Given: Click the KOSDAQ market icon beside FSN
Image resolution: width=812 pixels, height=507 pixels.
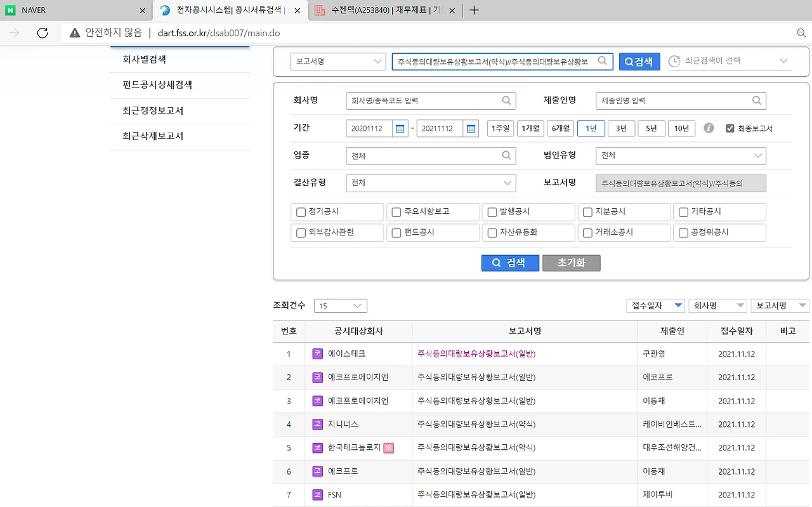Looking at the screenshot, I should pos(318,494).
